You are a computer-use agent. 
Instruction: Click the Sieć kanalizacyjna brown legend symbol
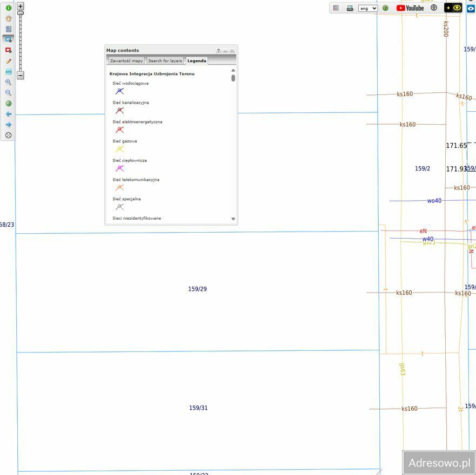(x=119, y=111)
